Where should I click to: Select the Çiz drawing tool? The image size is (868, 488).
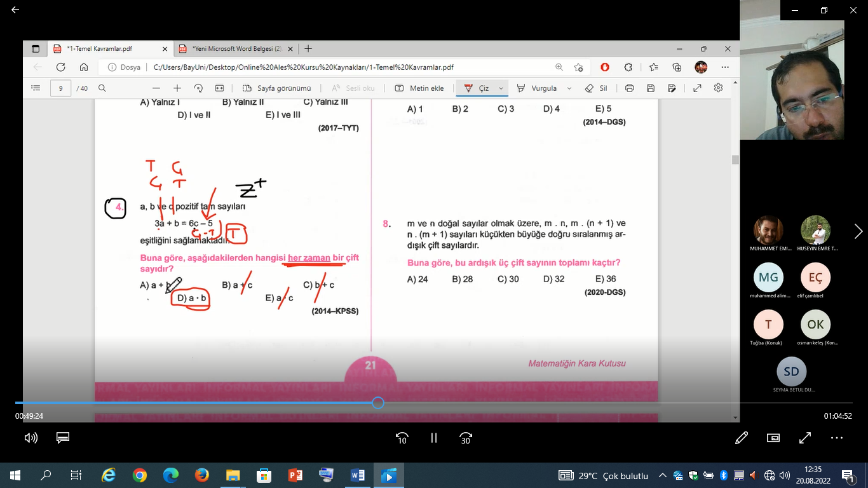pyautogui.click(x=477, y=88)
